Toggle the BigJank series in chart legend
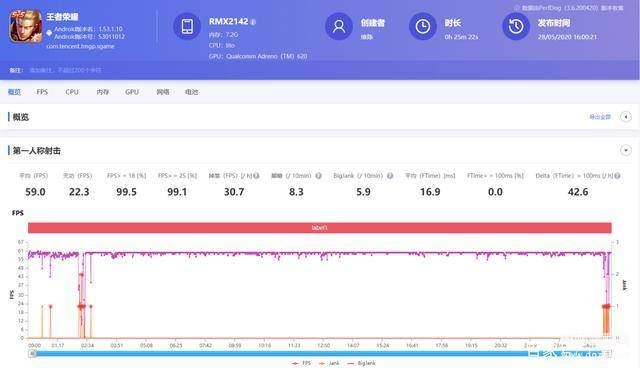640x368 pixels. coord(361,363)
